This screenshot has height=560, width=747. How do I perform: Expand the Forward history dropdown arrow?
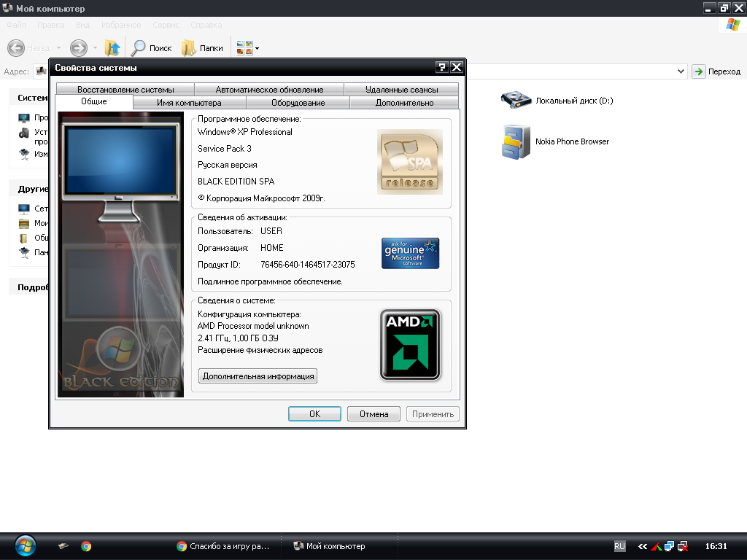coord(95,48)
